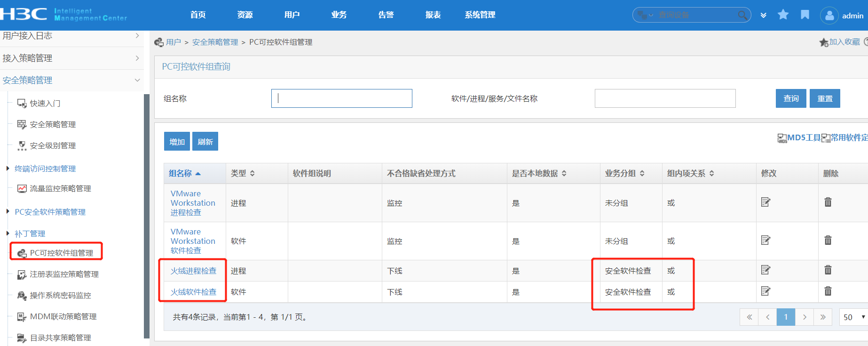Open the 用户 top menu
The width and height of the screenshot is (868, 346).
coord(292,15)
